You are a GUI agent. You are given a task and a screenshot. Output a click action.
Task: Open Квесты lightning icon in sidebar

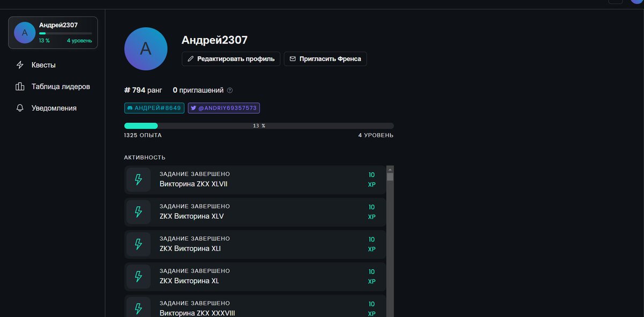pyautogui.click(x=20, y=65)
